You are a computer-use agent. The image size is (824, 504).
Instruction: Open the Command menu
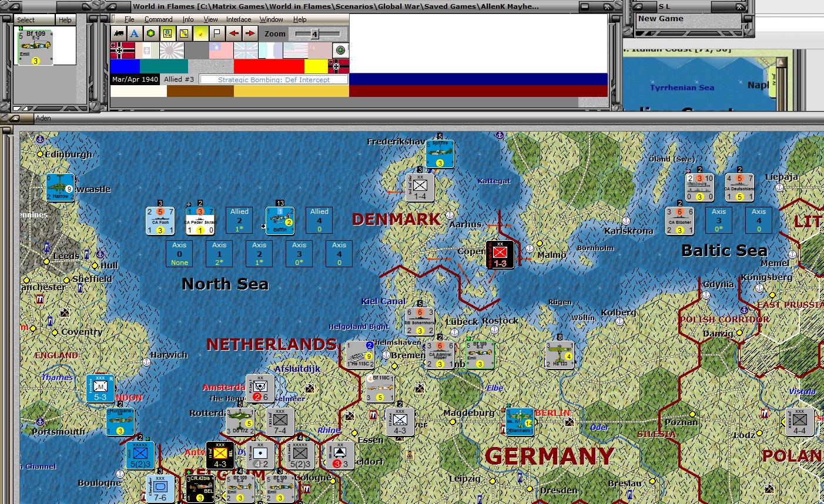159,19
